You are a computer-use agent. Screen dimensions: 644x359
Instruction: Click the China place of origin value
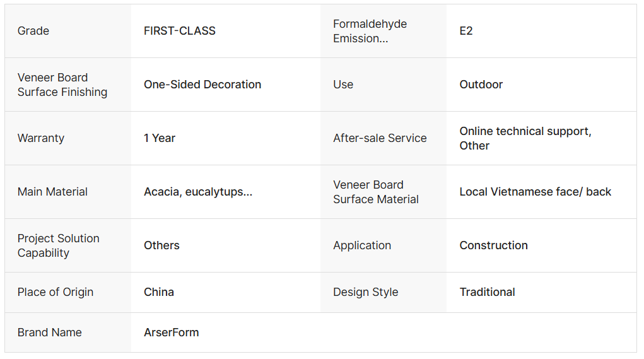(158, 292)
